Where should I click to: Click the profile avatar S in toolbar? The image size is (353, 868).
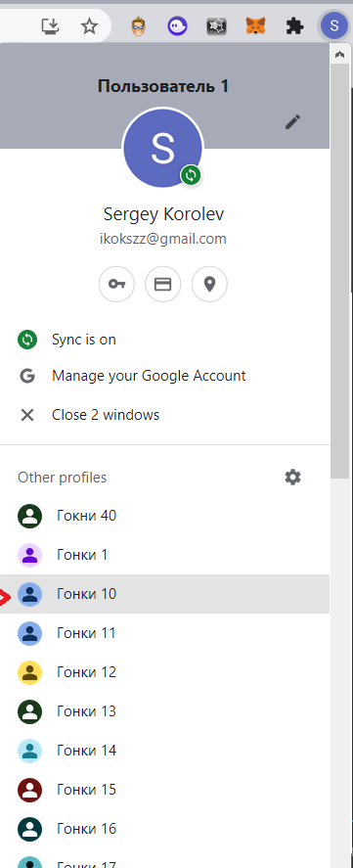333,25
